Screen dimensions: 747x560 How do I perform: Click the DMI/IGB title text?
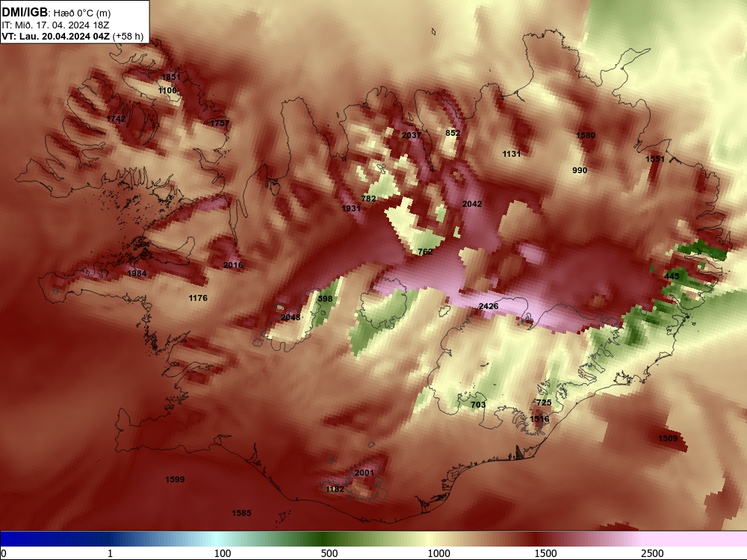coord(25,13)
